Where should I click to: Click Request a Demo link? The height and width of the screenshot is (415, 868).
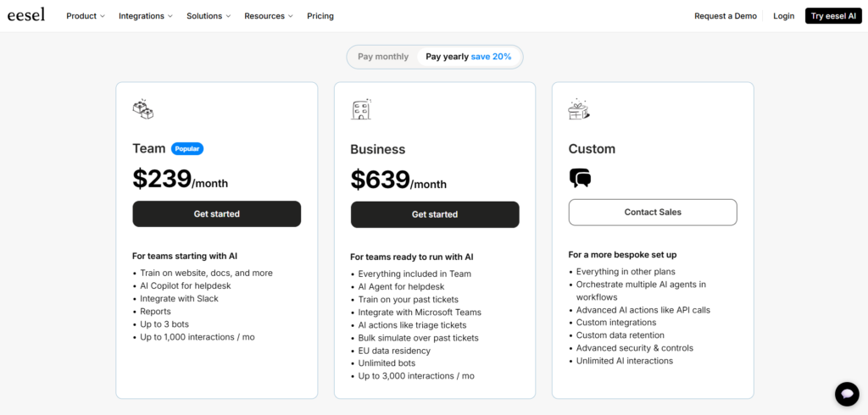pyautogui.click(x=726, y=16)
